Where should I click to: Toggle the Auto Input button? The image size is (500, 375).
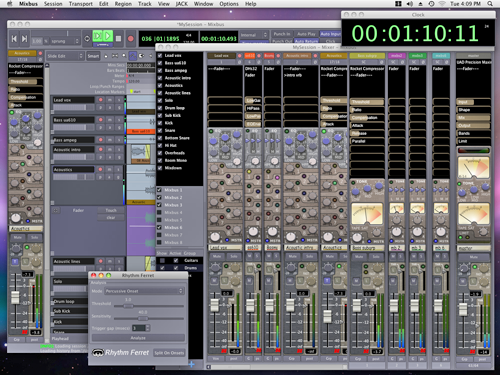pos(330,34)
